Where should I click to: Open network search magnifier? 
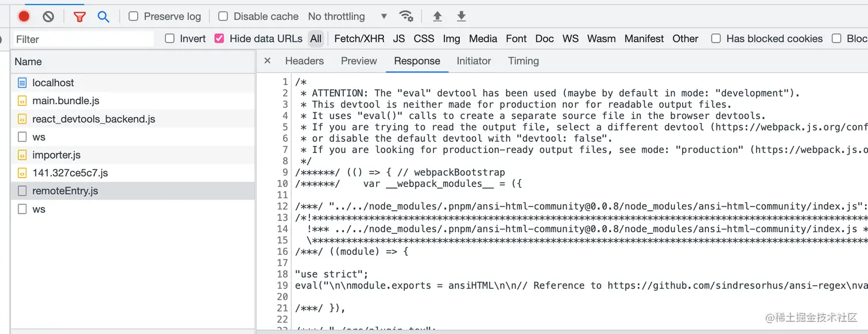coord(103,17)
